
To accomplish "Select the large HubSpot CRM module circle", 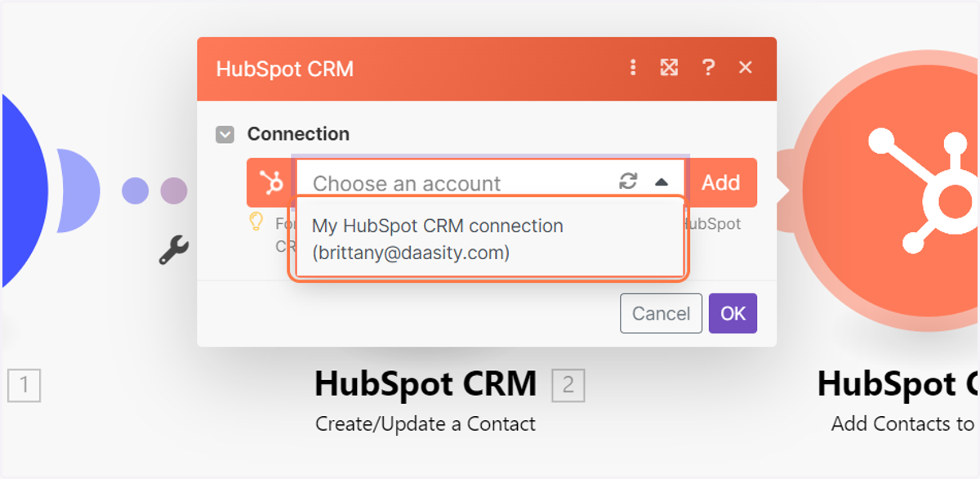I will [886, 192].
